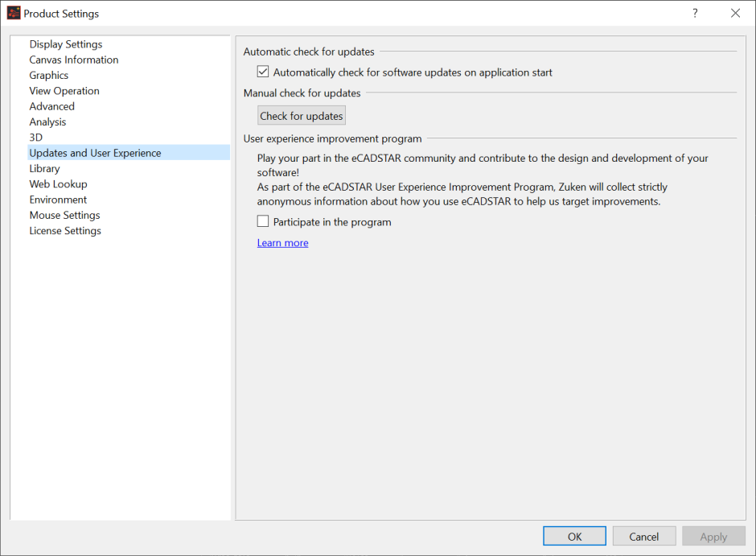Select Web Lookup in the sidebar

(x=58, y=183)
